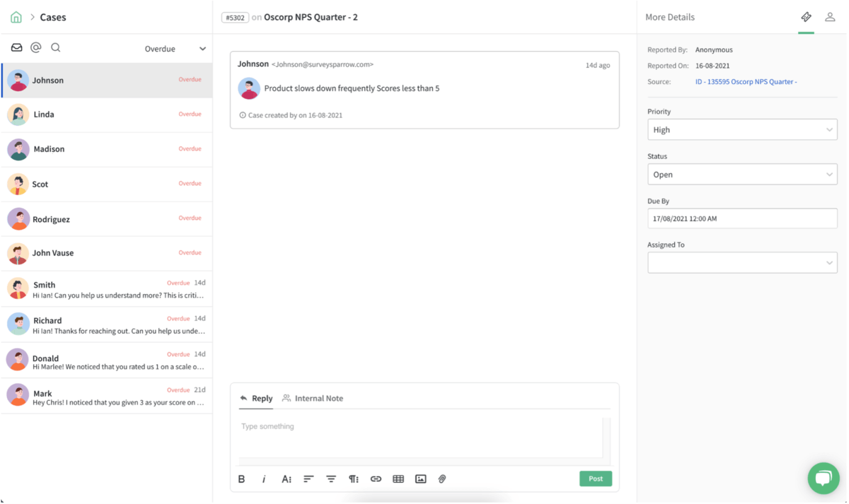Toggle bold formatting in the reply toolbar
Viewport: 849px width, 504px height.
click(241, 479)
